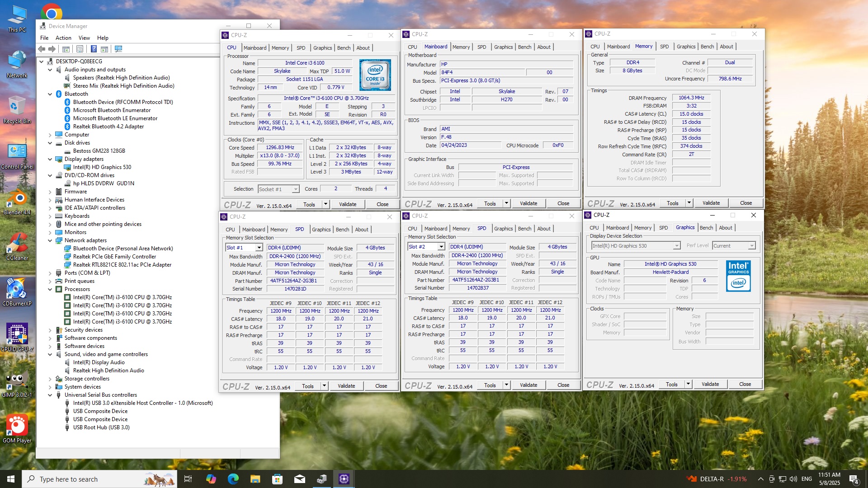The image size is (868, 488).
Task: Click the volume icon in the system tray
Action: (793, 479)
